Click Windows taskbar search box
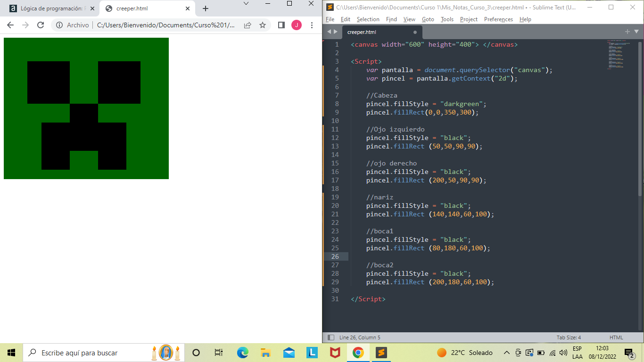The height and width of the screenshot is (362, 644). [104, 353]
